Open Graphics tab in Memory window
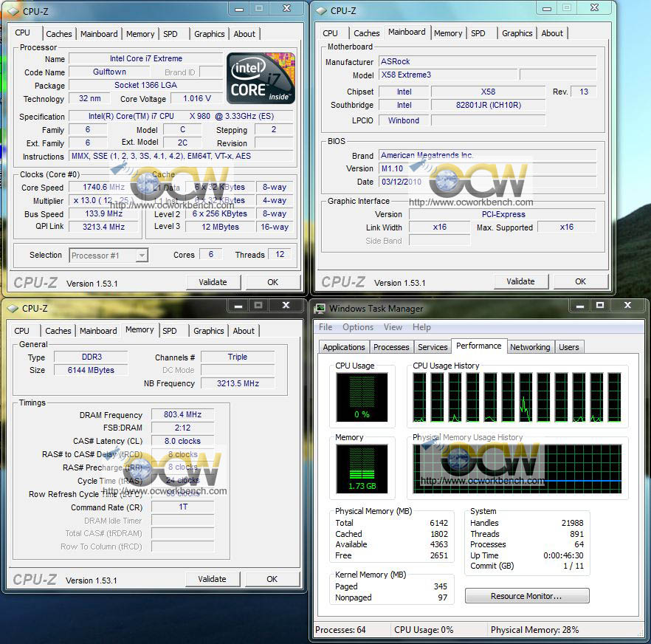The image size is (651, 644). [208, 331]
